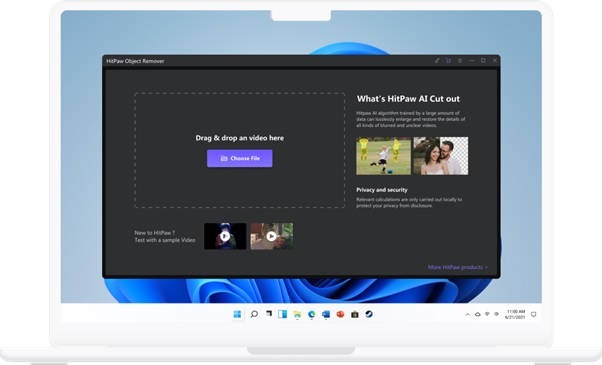Open PowerPoint from the taskbar
This screenshot has width=602, height=365.
pyautogui.click(x=340, y=314)
